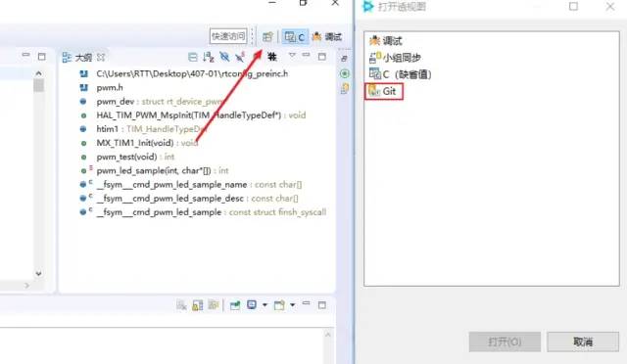
Task: Toggle Scroll Lock in console toolbar
Action: tap(198, 305)
